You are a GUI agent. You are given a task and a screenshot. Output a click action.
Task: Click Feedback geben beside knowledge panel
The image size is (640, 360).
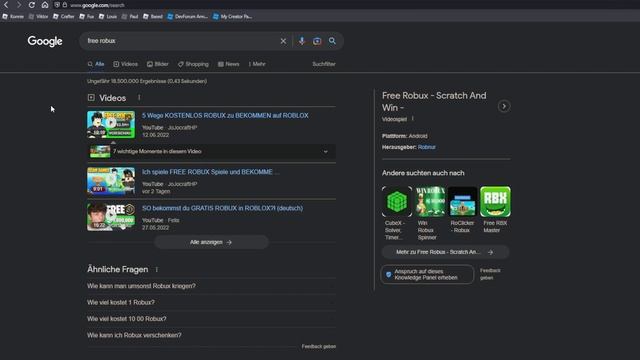(490, 274)
